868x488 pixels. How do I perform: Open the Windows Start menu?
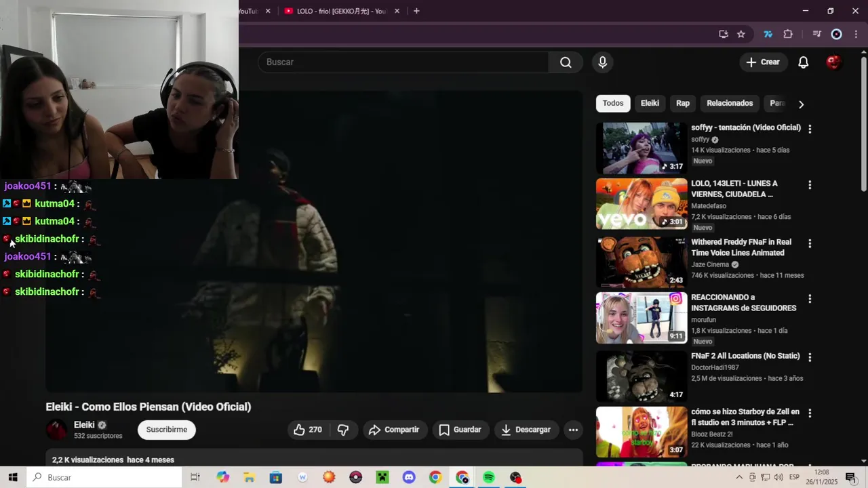(13, 477)
